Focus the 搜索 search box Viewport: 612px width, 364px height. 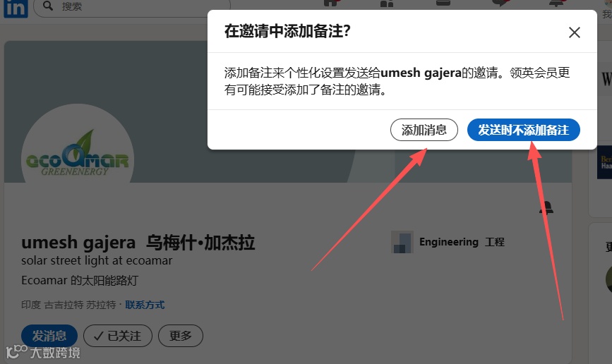(x=132, y=6)
